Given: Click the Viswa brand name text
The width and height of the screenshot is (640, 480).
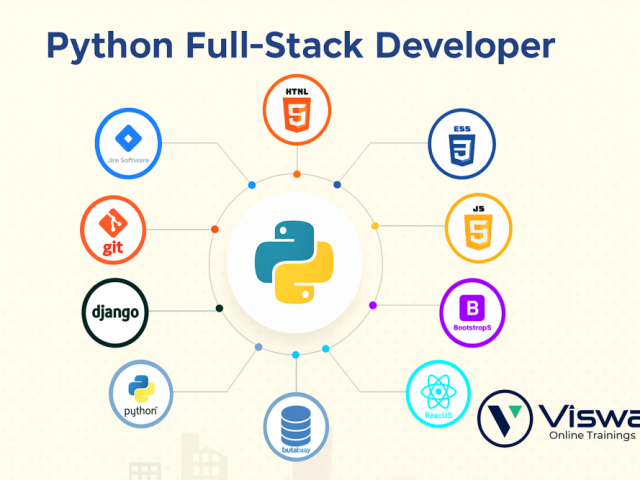Looking at the screenshot, I should coord(589,416).
